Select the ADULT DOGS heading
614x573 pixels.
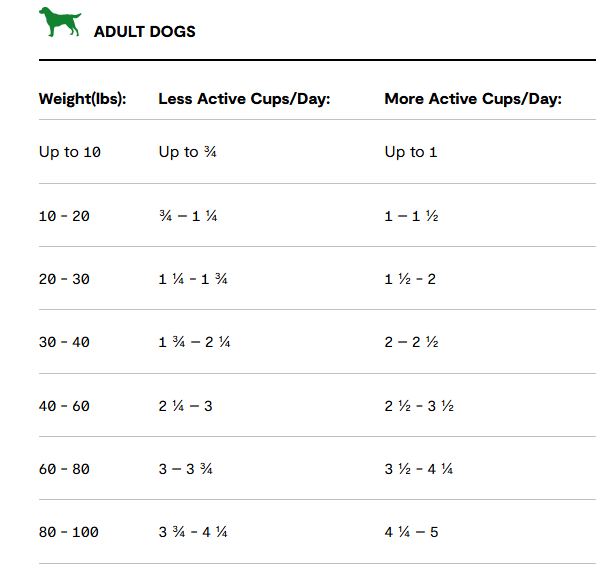[x=144, y=32]
